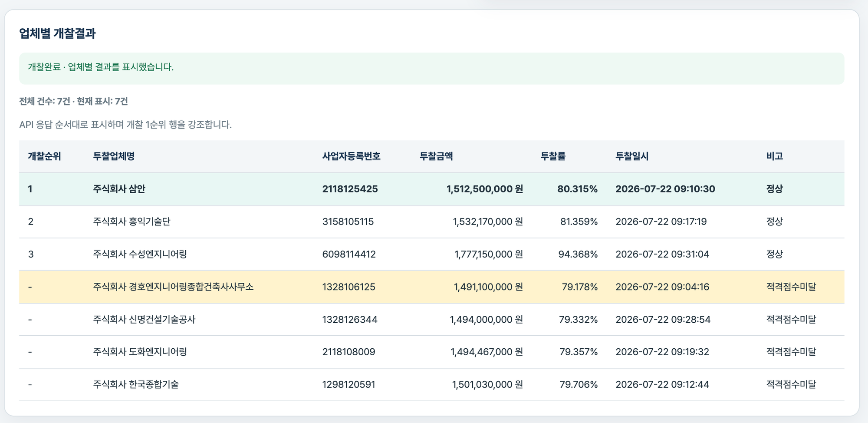Click rank 2 in 홍익기술단 row
868x423 pixels.
tap(30, 221)
